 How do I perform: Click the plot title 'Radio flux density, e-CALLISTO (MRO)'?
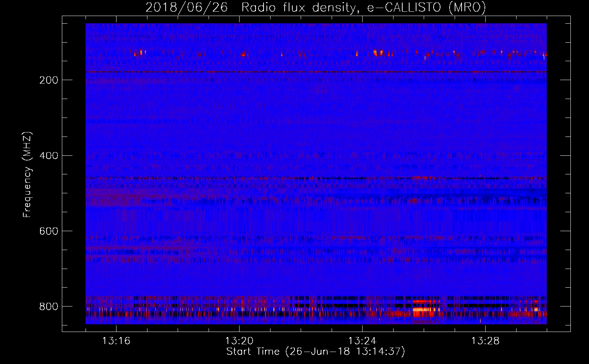[x=364, y=7]
